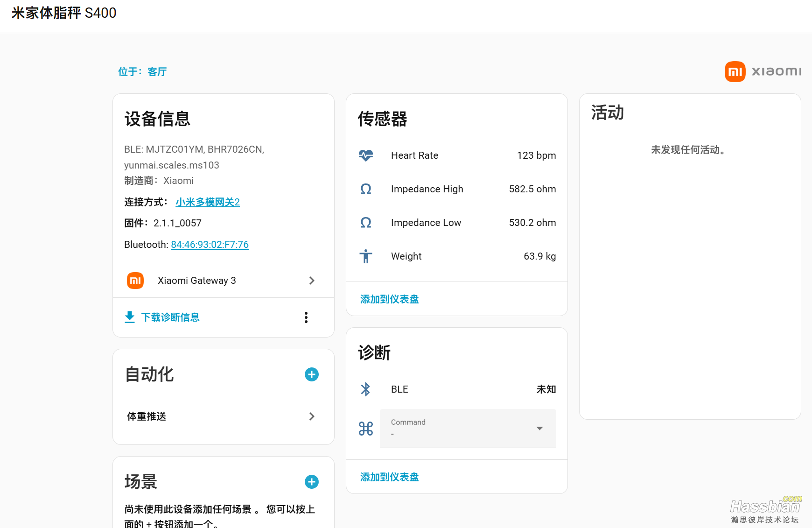Screen dimensions: 812x528
Task: Click the Weight sensor person icon
Action: tap(366, 256)
